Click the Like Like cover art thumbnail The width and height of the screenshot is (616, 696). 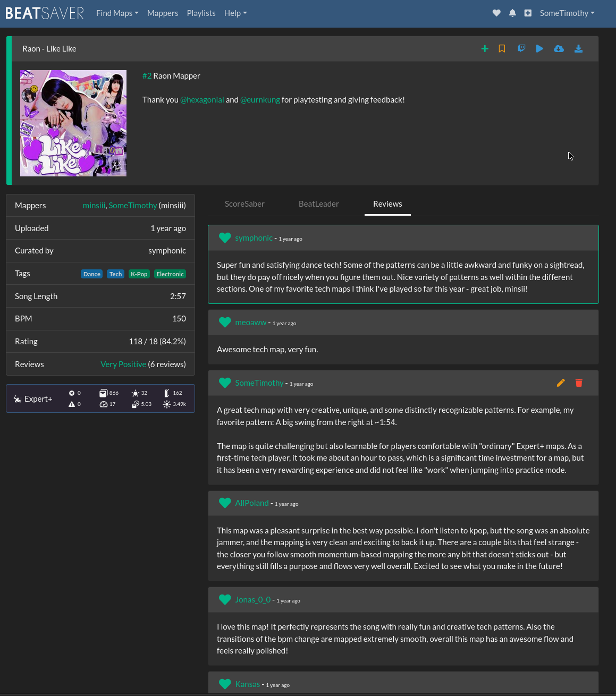pos(73,123)
